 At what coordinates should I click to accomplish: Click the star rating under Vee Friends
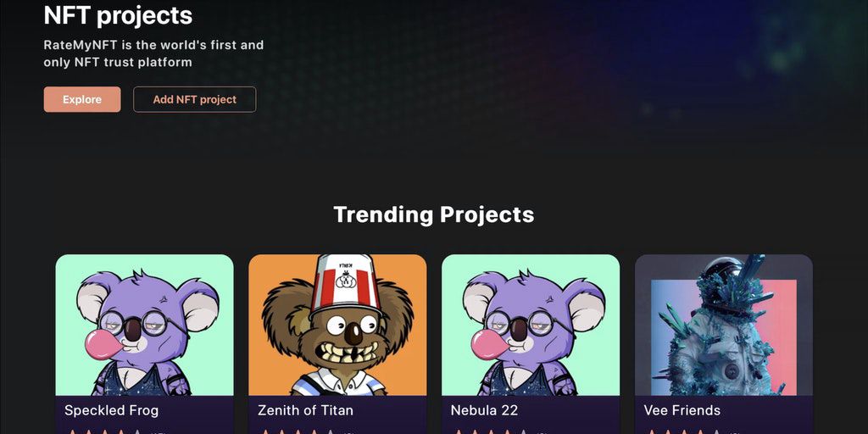point(684,431)
